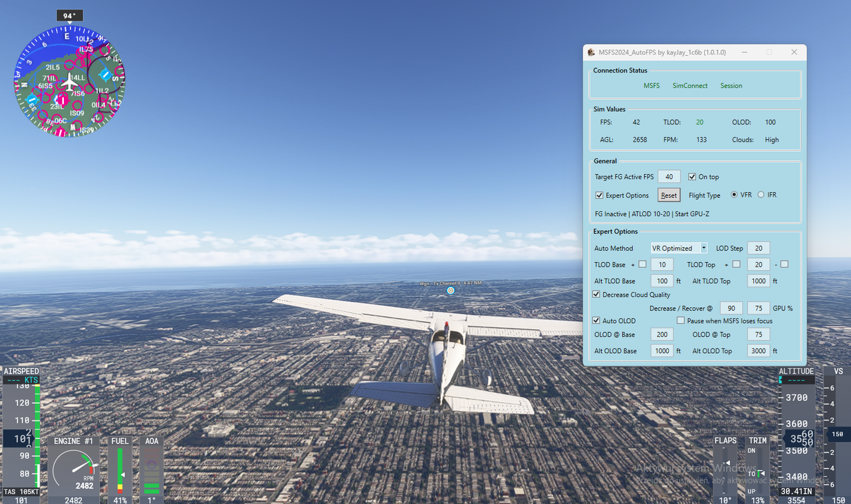Click the AutoFPS paw icon in the title bar
Viewport: 851px width, 504px height.
(591, 52)
